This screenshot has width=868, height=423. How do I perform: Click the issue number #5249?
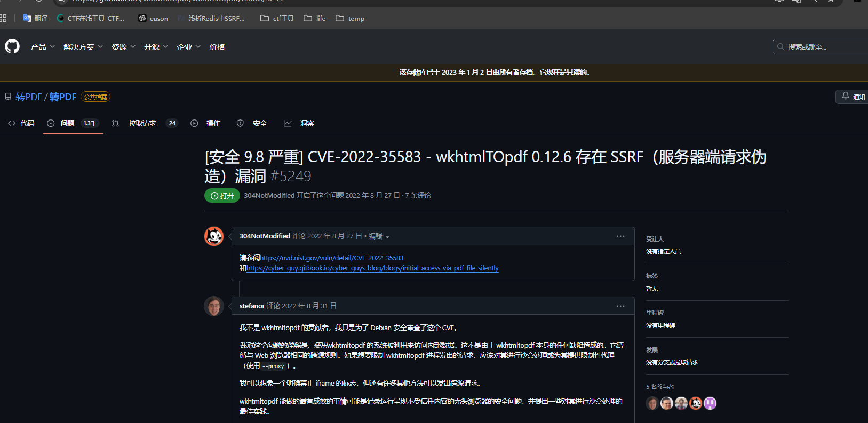[291, 176]
